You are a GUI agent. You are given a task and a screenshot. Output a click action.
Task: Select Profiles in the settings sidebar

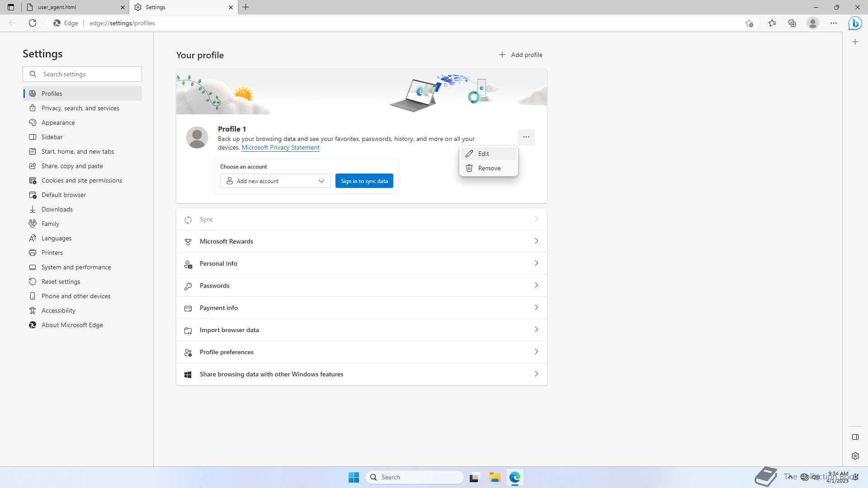(x=82, y=94)
